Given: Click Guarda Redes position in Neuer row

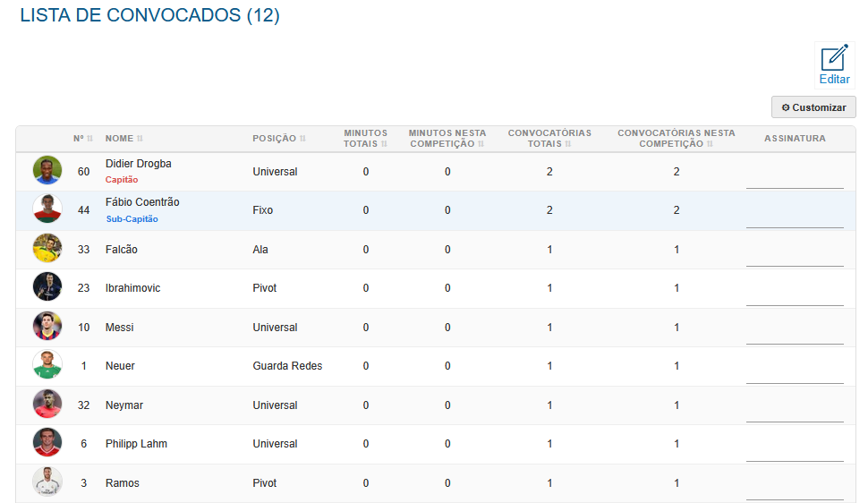Looking at the screenshot, I should pyautogui.click(x=287, y=366).
